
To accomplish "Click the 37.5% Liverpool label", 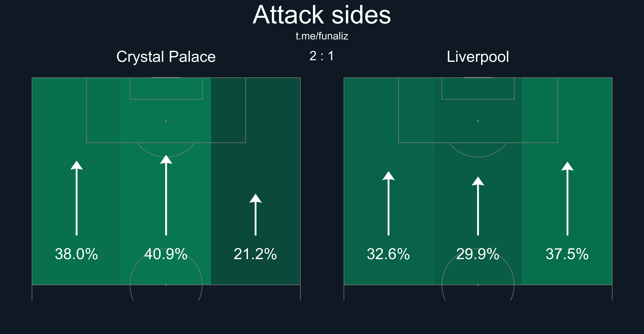I will pos(567,254).
